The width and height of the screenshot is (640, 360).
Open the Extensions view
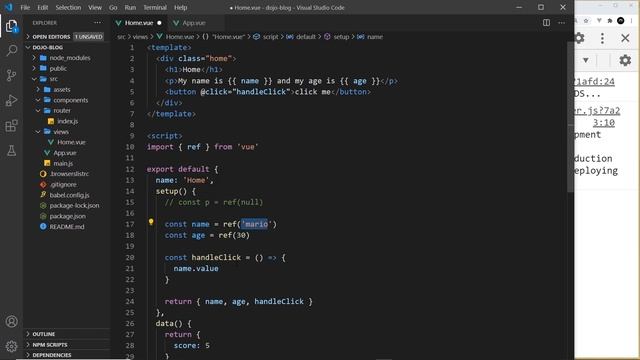click(x=11, y=126)
